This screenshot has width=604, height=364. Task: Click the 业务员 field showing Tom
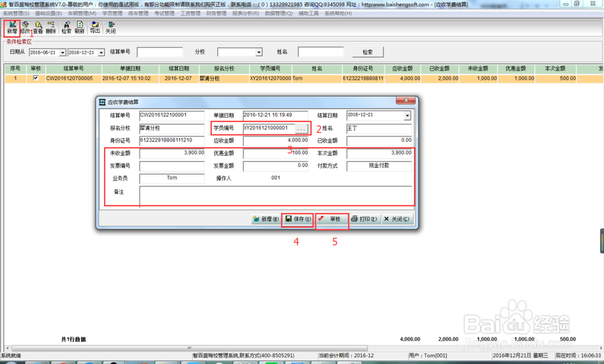pos(172,179)
